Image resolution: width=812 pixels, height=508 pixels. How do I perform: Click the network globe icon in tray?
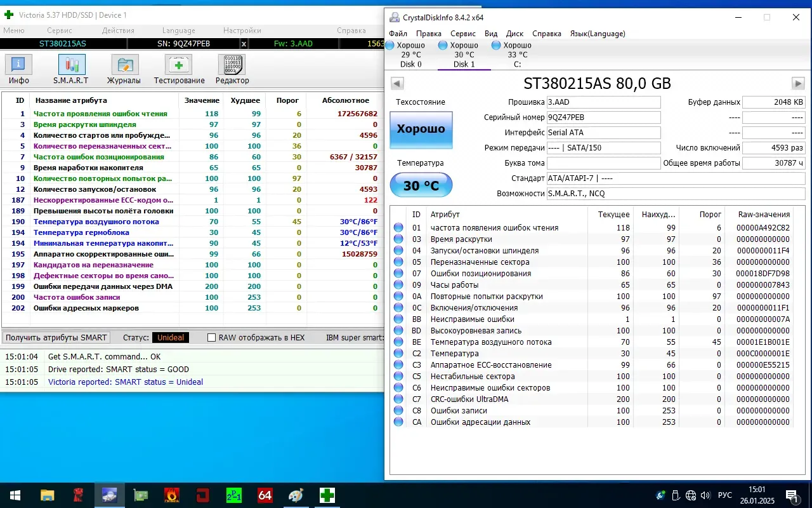click(x=691, y=495)
